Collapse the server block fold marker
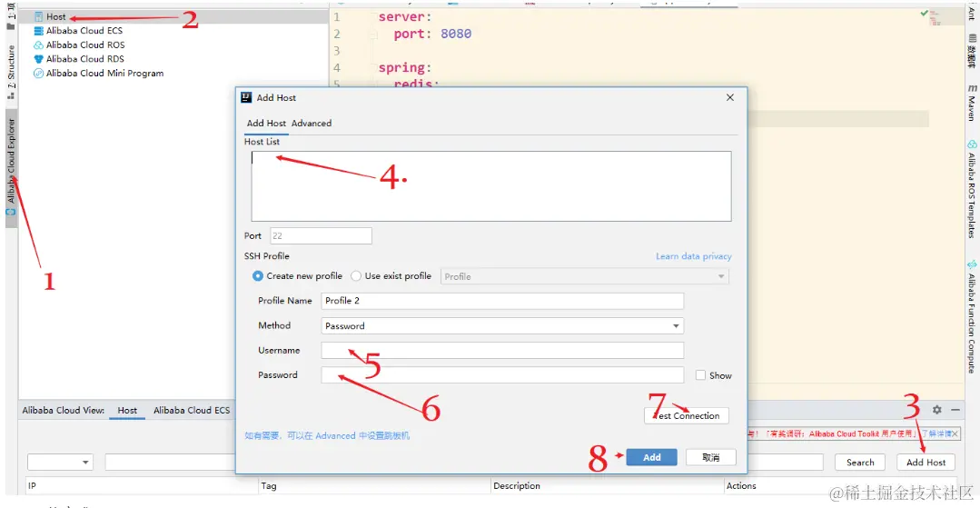Screen dimensions: 980x508 click(373, 17)
